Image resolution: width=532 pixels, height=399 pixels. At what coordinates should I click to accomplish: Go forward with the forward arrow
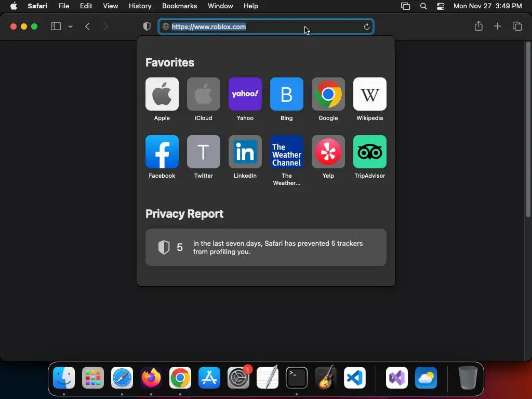(x=105, y=26)
